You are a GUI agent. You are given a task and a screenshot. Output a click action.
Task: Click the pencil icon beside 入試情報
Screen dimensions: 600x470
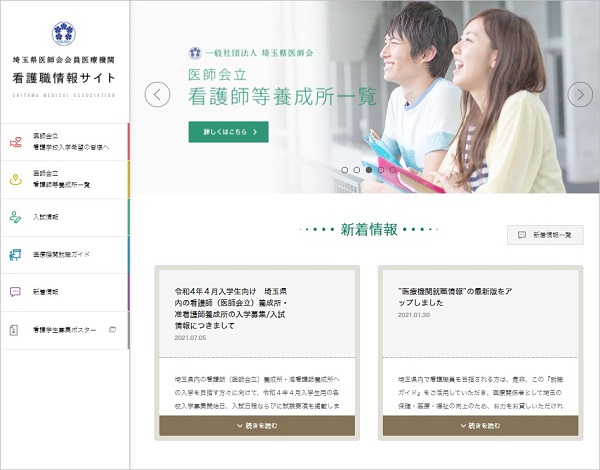14,216
